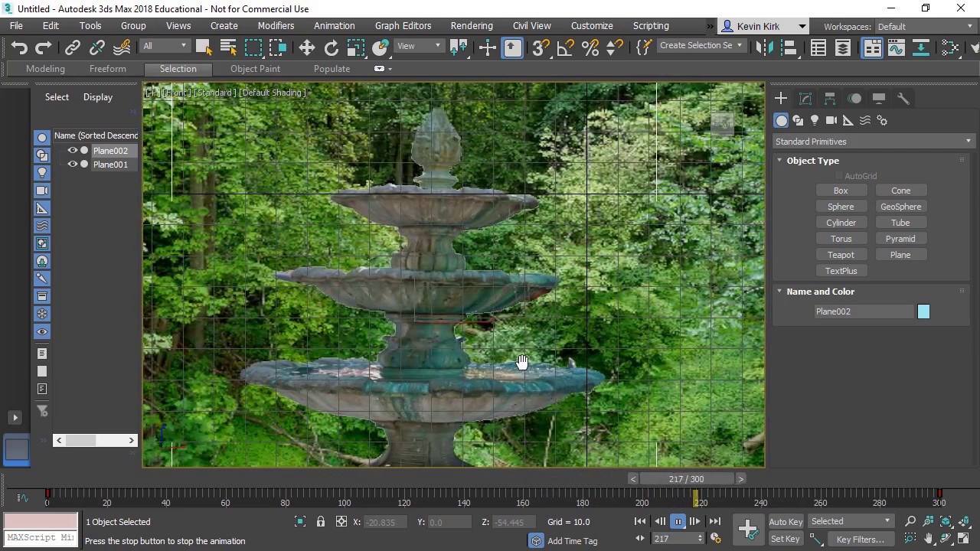
Task: Open the Standard Primitives dropdown
Action: click(x=872, y=142)
